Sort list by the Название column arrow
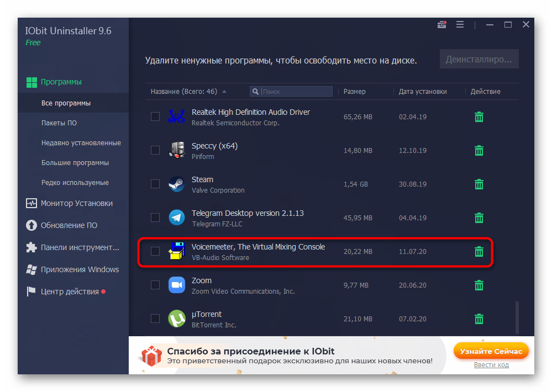This screenshot has width=552, height=392. pyautogui.click(x=224, y=92)
